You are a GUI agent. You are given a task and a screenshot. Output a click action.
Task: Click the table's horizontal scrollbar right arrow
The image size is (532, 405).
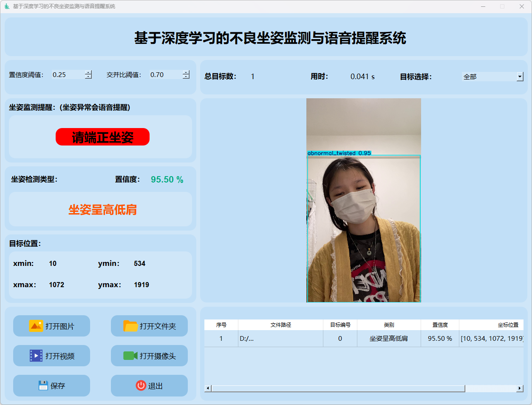520,388
